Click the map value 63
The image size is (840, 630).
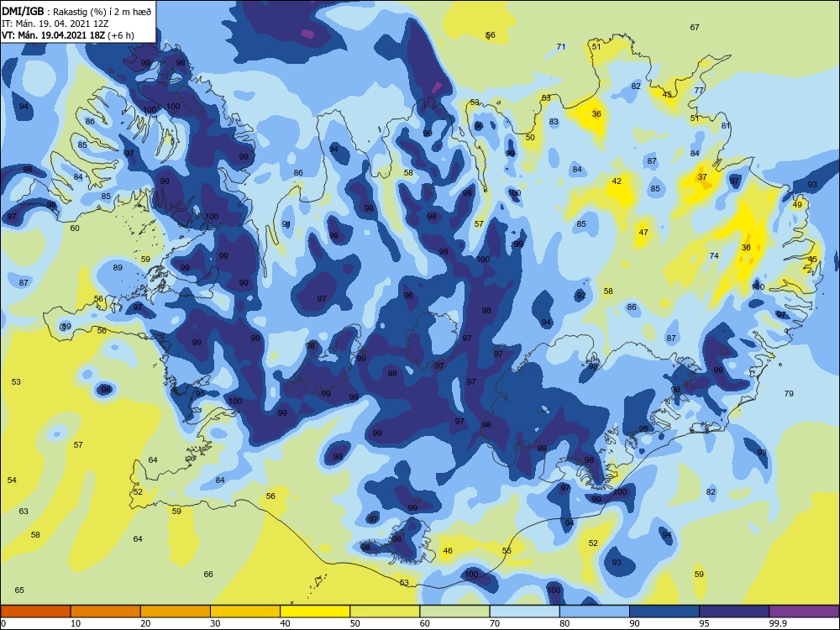(x=24, y=512)
